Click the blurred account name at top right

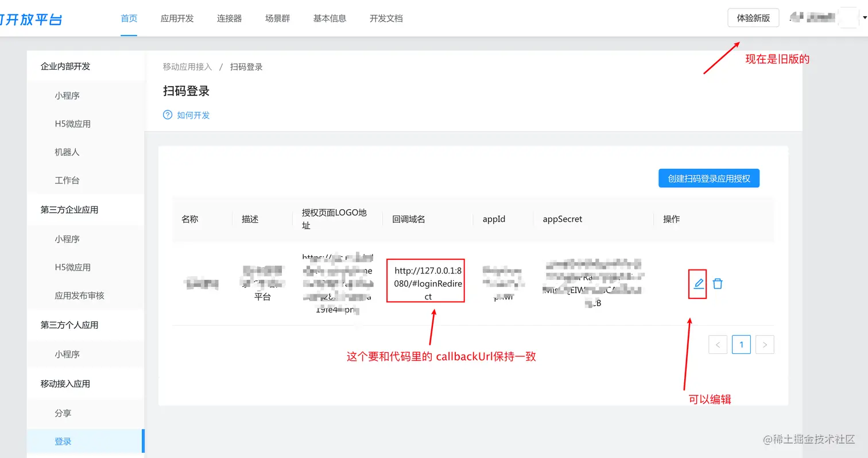(x=813, y=18)
